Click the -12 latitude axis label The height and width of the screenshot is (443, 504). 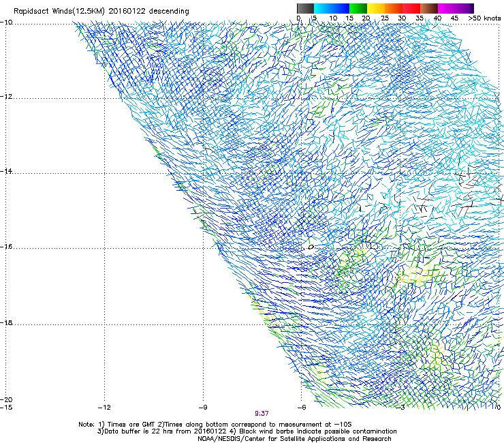6,97
